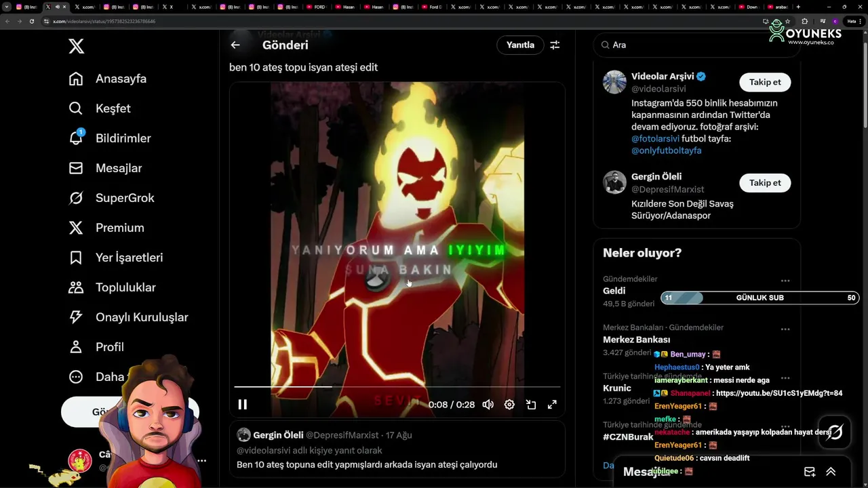Follow Videolar Arşivi with Takip et

click(765, 82)
